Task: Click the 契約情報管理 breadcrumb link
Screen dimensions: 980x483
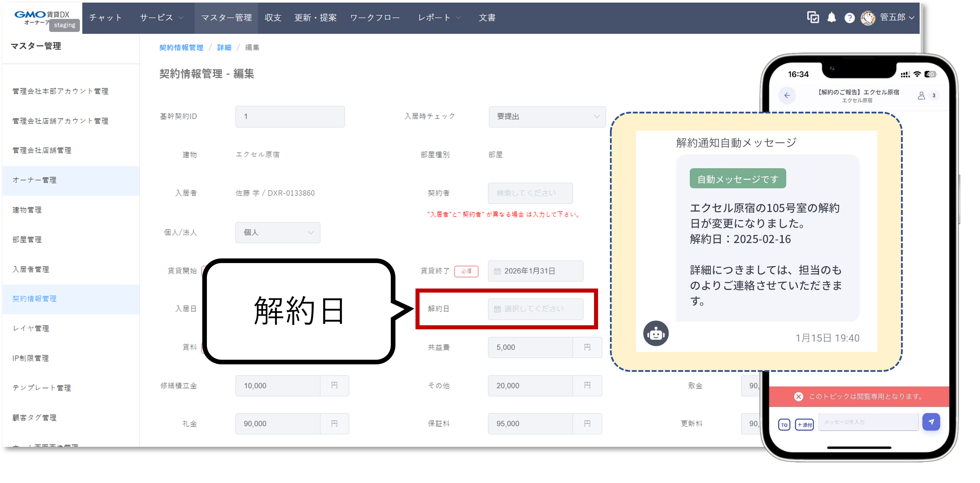Action: click(x=181, y=47)
